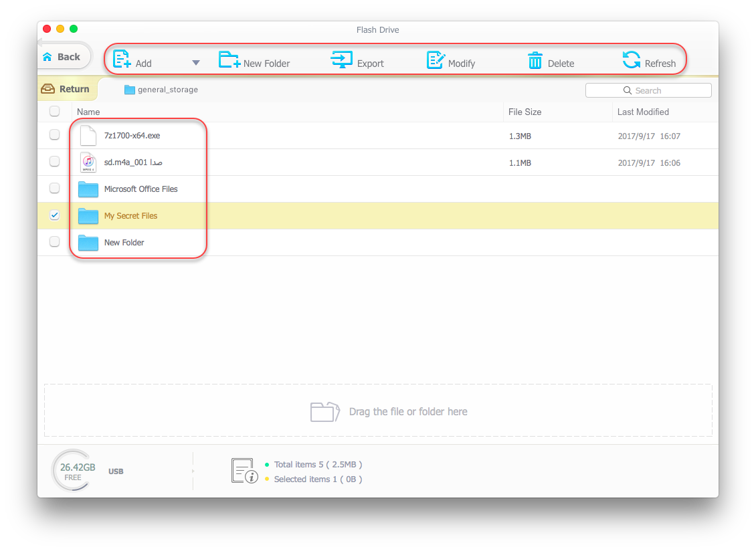756x551 pixels.
Task: Click the Total items 5 status text
Action: pyautogui.click(x=318, y=465)
